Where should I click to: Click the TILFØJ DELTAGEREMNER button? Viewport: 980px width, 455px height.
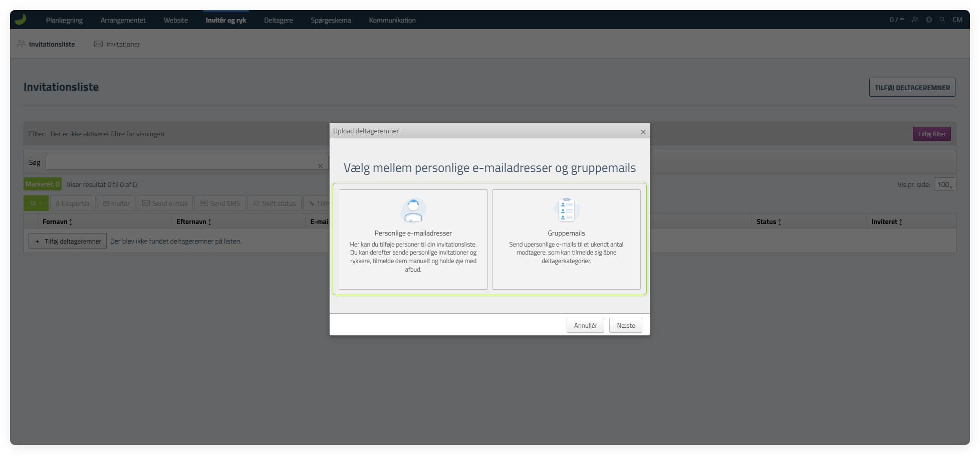pos(912,87)
